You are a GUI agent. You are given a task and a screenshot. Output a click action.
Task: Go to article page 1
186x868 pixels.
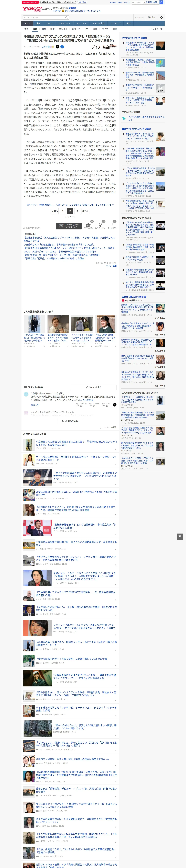[63, 211]
